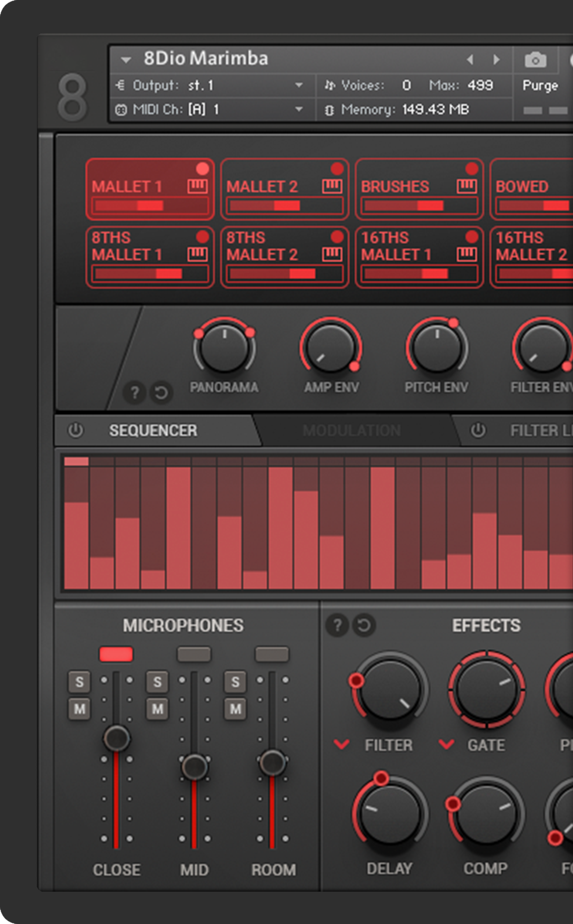This screenshot has width=573, height=924.
Task: Click the keyboard icon on MALLET 2
Action: (332, 186)
